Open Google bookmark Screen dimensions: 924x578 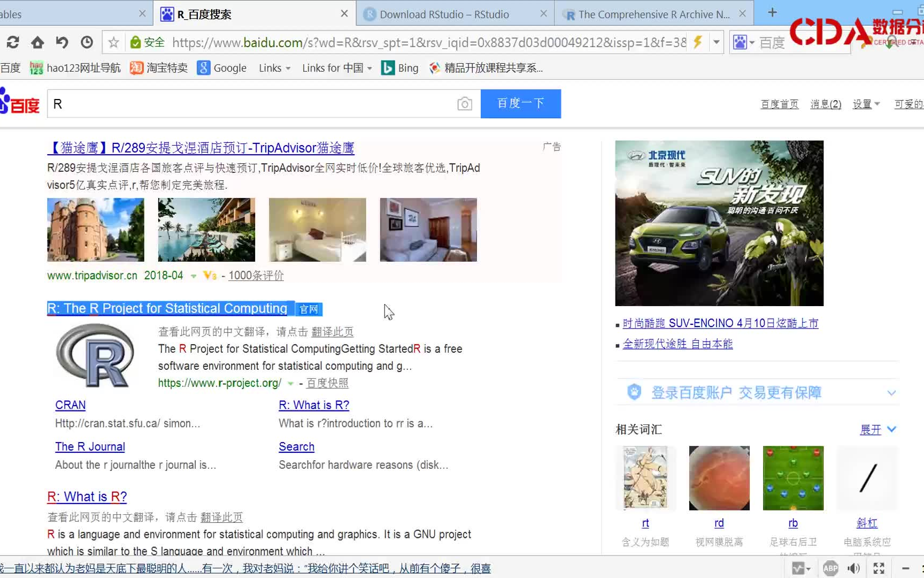click(x=222, y=68)
